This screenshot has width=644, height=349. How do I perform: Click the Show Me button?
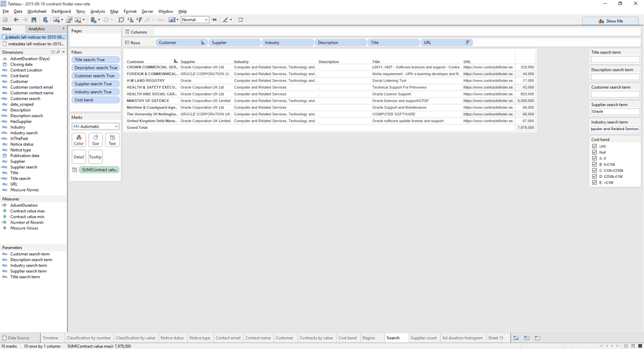coord(610,21)
